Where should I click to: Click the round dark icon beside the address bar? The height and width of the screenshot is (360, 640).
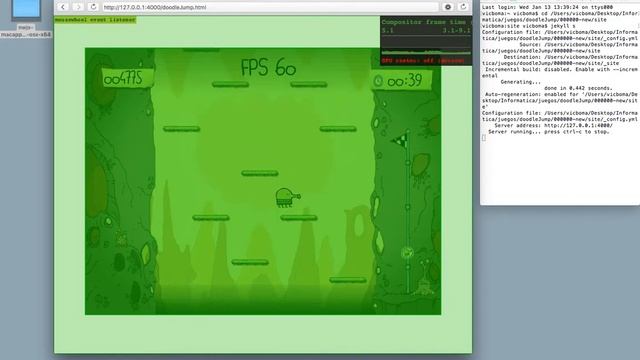448,7
